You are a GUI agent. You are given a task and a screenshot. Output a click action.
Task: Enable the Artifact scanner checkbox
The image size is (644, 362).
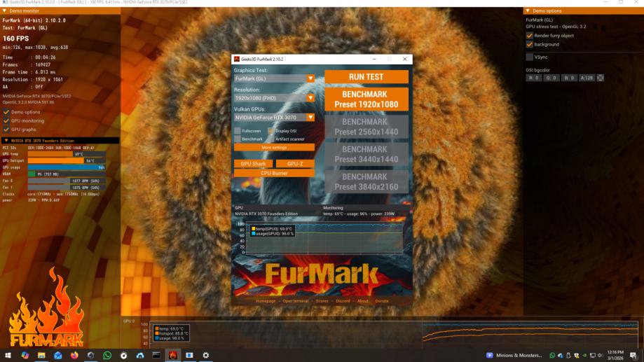271,139
